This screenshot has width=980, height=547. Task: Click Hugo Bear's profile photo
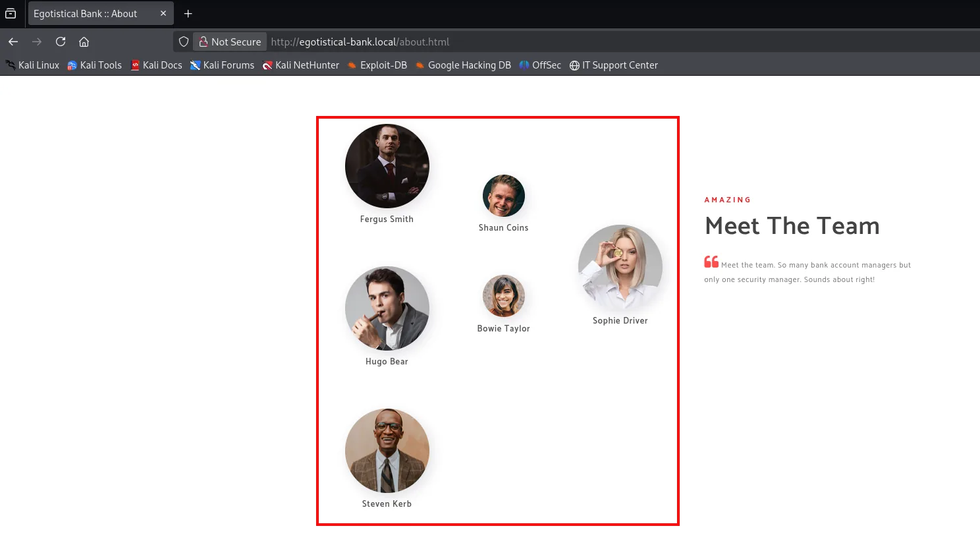coord(387,308)
